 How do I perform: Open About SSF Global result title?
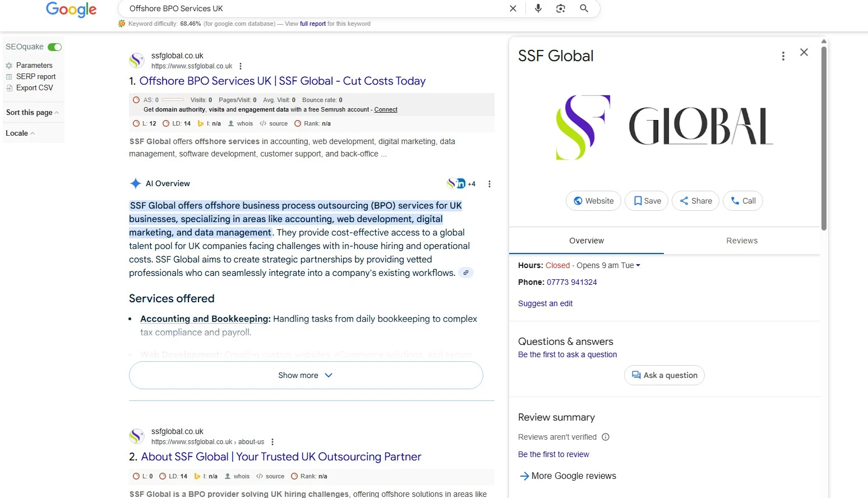(x=281, y=457)
